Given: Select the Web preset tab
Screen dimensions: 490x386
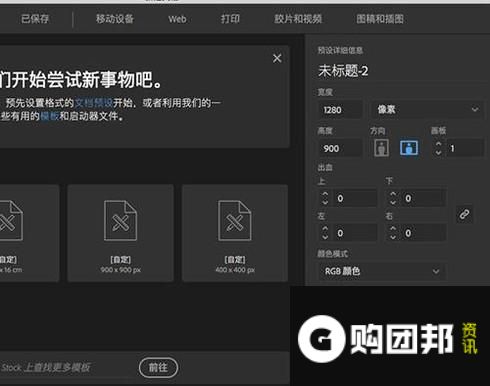Looking at the screenshot, I should (x=177, y=19).
